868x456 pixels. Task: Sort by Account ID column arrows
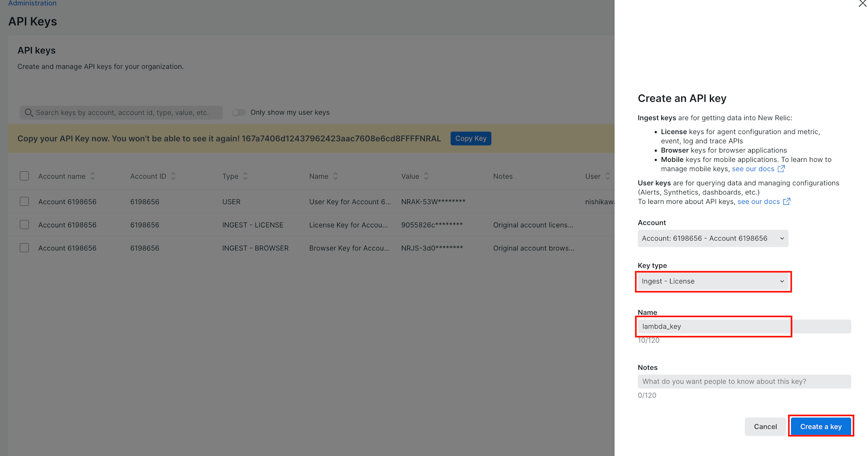(x=173, y=176)
